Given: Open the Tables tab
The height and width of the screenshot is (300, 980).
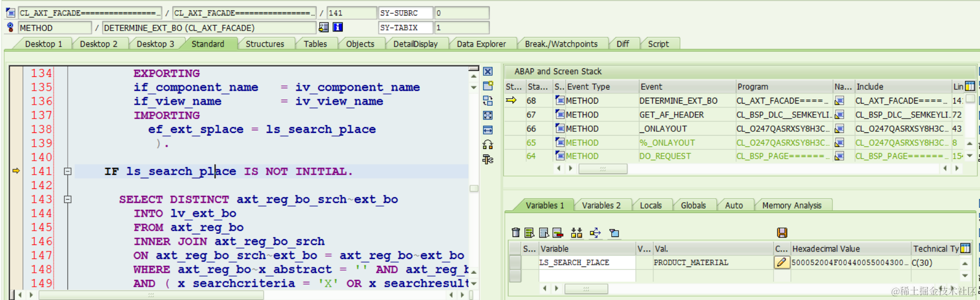Looking at the screenshot, I should (315, 44).
